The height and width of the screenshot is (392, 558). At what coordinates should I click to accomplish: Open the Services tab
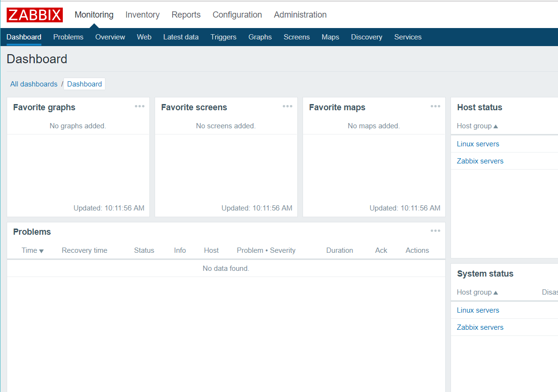point(408,37)
